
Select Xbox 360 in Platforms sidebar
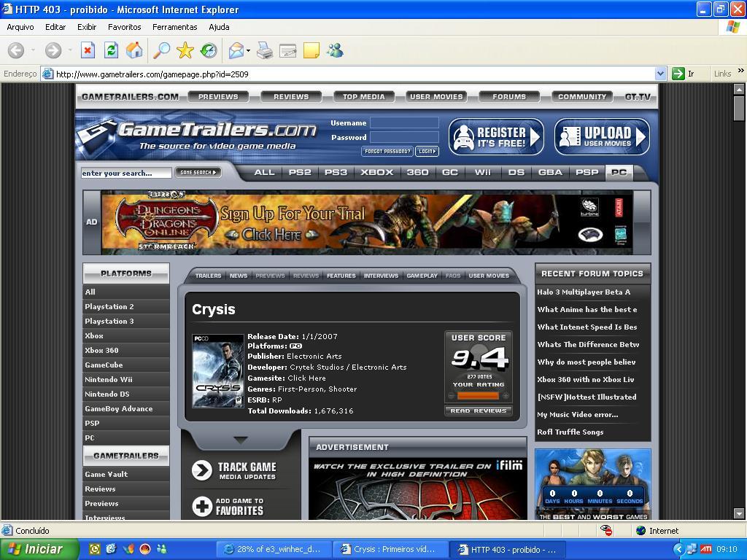125,350
